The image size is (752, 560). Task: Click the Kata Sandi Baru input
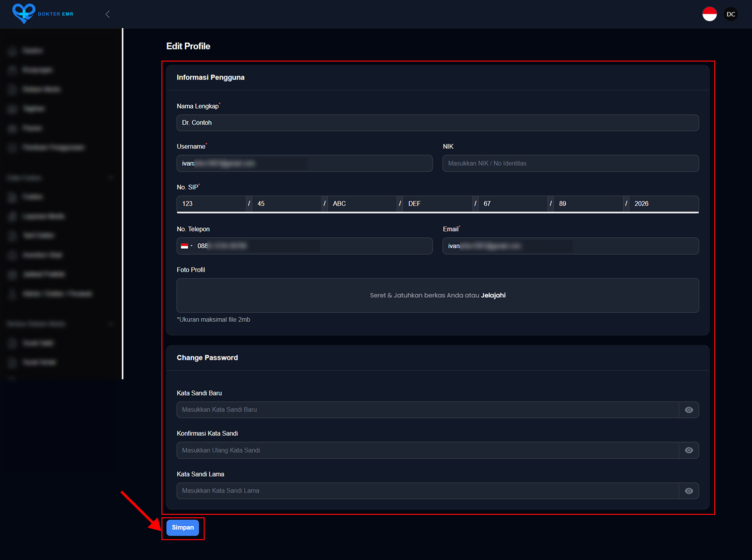coord(428,410)
